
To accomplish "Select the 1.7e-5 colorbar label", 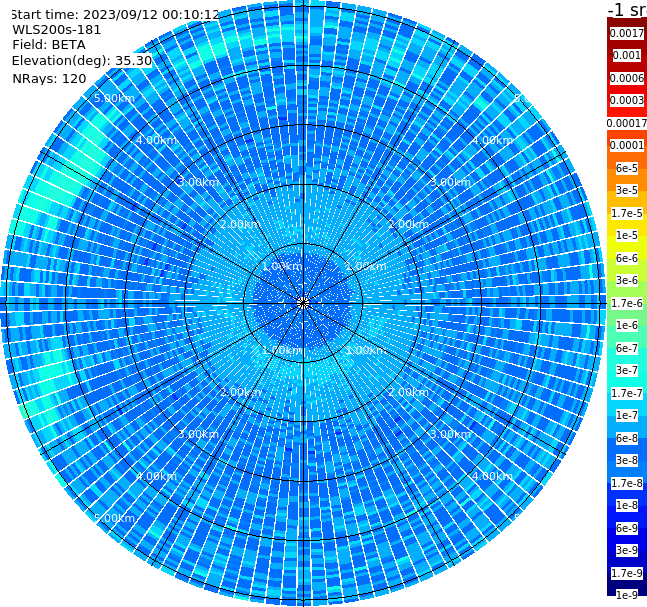I will tap(627, 213).
